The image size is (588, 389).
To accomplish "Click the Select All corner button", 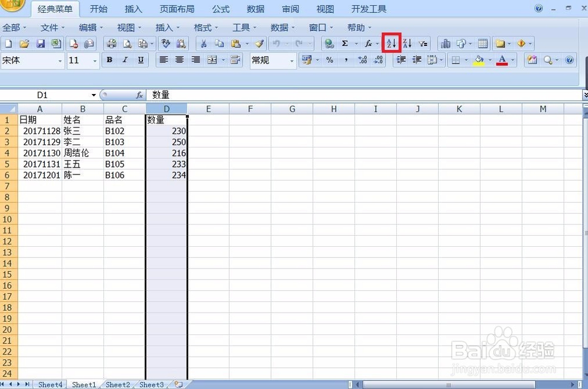I will coord(9,109).
